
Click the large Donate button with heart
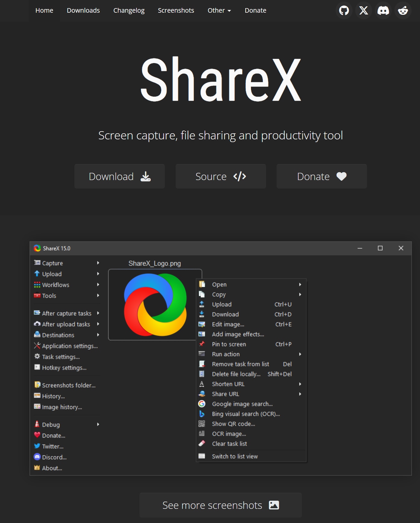[x=322, y=176]
